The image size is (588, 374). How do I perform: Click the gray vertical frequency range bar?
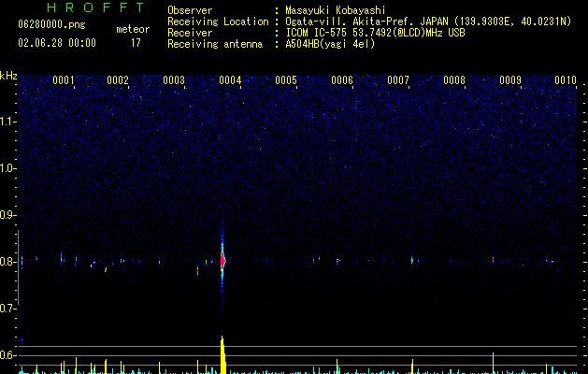click(19, 267)
